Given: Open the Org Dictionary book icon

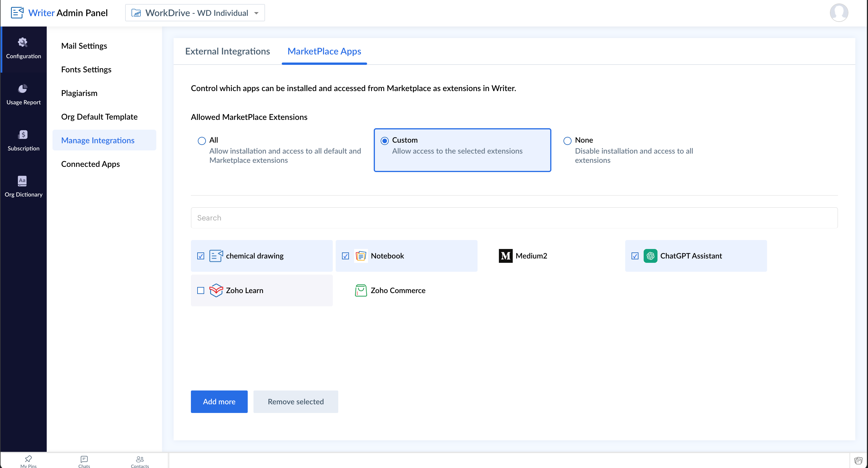Looking at the screenshot, I should [22, 181].
